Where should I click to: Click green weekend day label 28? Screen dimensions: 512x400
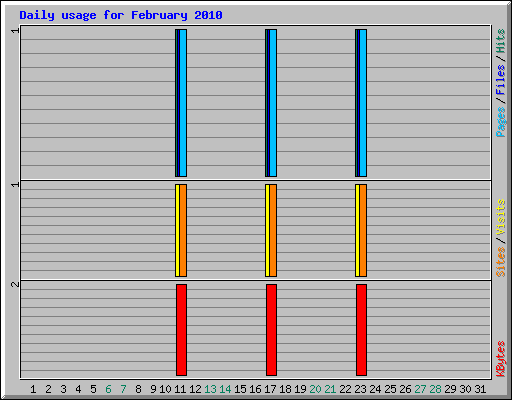435,389
